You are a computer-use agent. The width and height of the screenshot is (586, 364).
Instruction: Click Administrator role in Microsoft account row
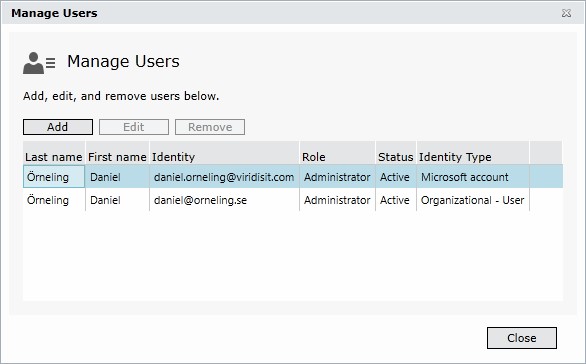(x=337, y=177)
